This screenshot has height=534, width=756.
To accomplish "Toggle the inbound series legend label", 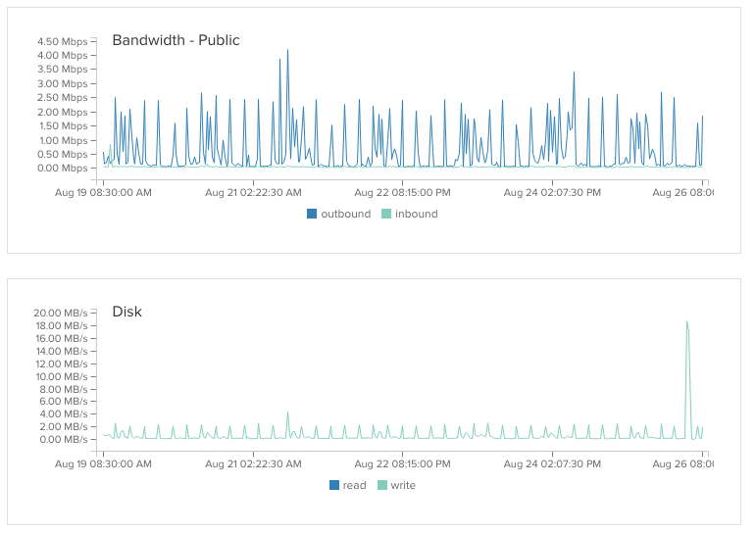I will click(416, 214).
